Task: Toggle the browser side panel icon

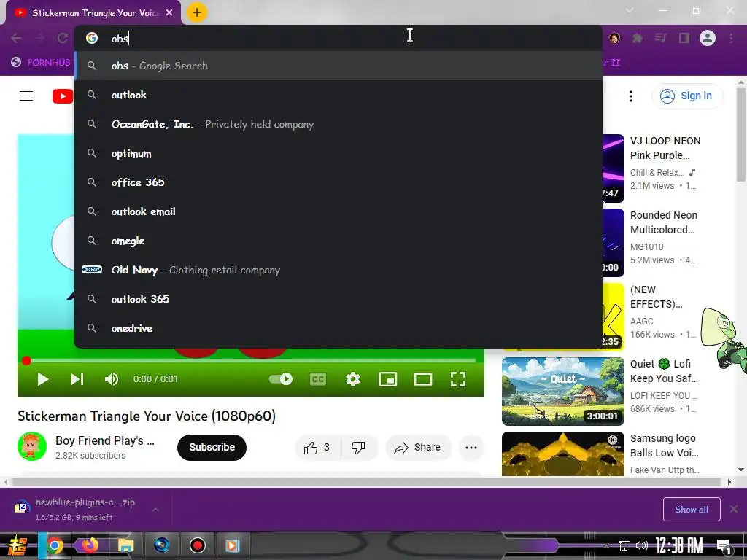Action: (684, 38)
